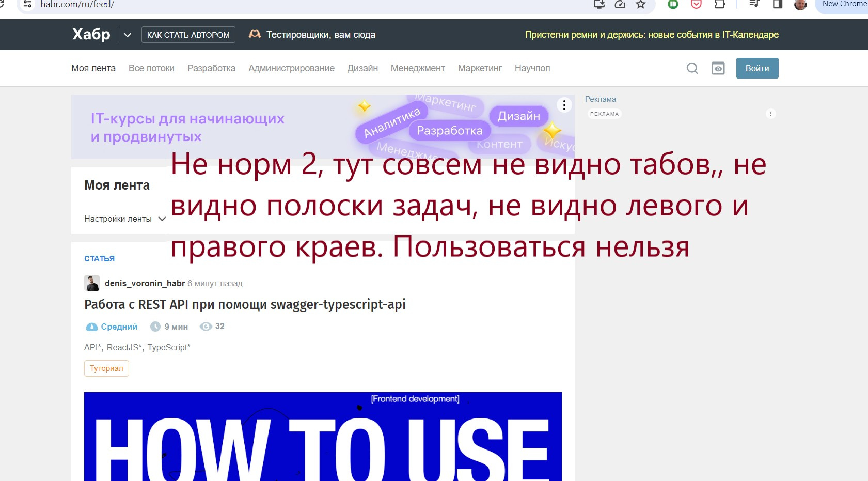This screenshot has width=868, height=481.
Task: Click the speedometer performance icon in address bar
Action: point(620,4)
